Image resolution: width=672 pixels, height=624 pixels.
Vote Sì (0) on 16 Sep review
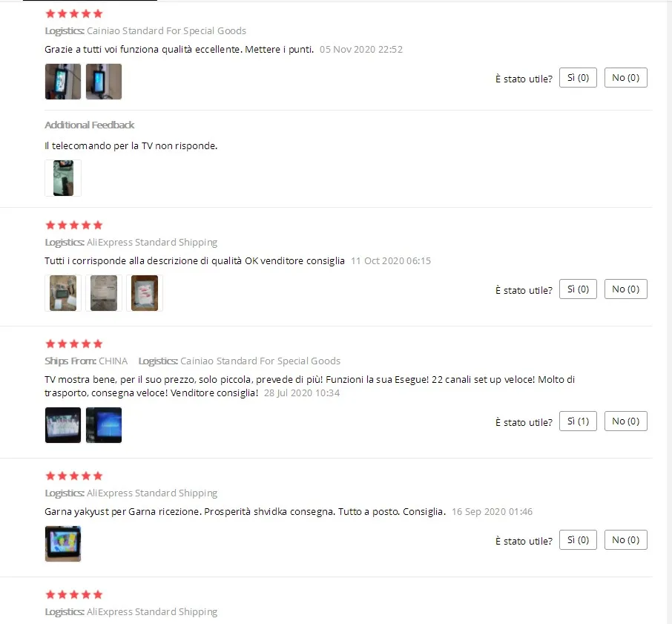(578, 540)
